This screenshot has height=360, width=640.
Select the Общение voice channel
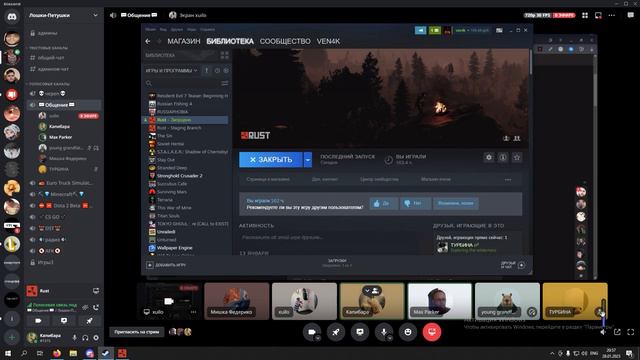click(x=63, y=105)
